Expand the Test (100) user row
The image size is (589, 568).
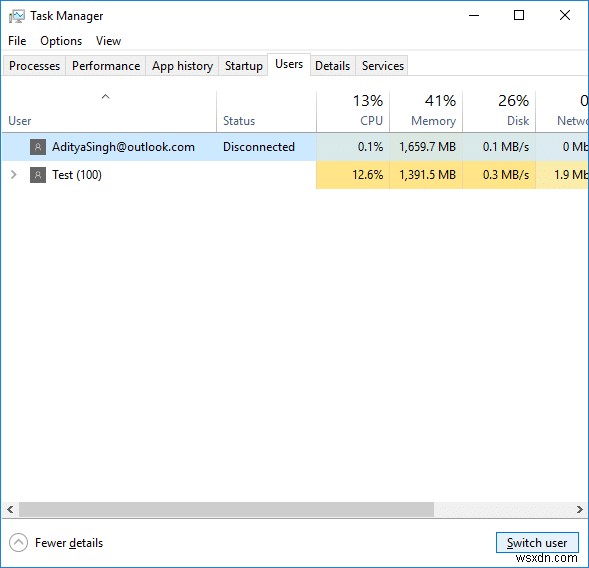tap(14, 175)
